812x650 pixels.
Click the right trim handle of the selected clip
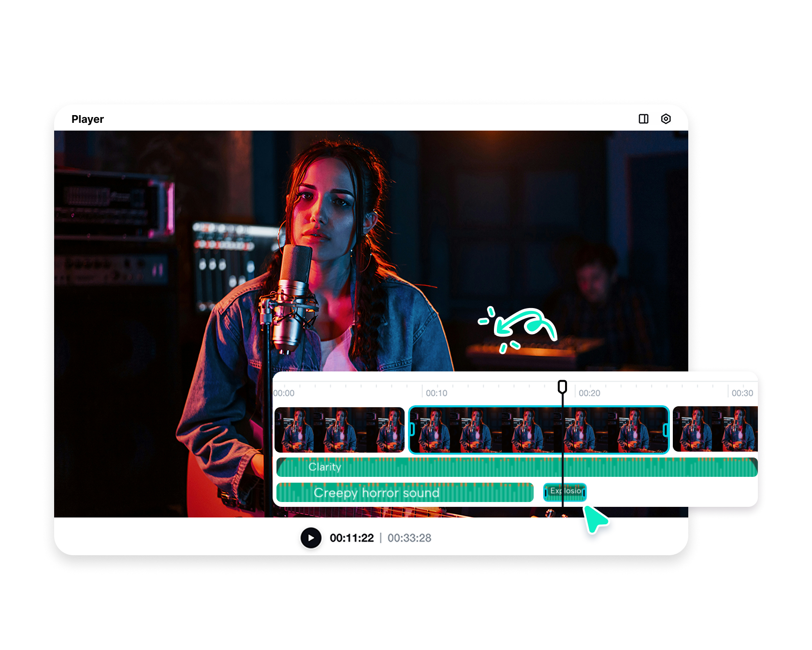click(x=666, y=429)
